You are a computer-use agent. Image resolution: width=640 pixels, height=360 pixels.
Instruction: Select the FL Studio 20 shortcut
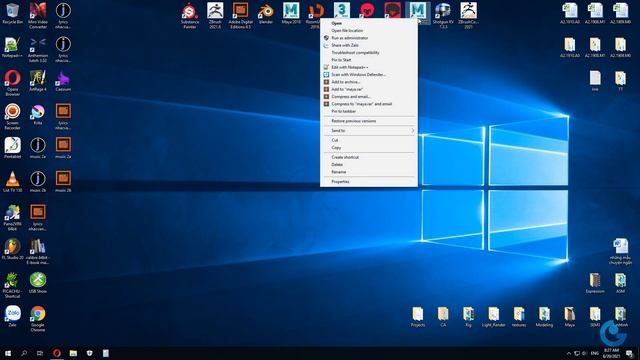click(x=12, y=249)
